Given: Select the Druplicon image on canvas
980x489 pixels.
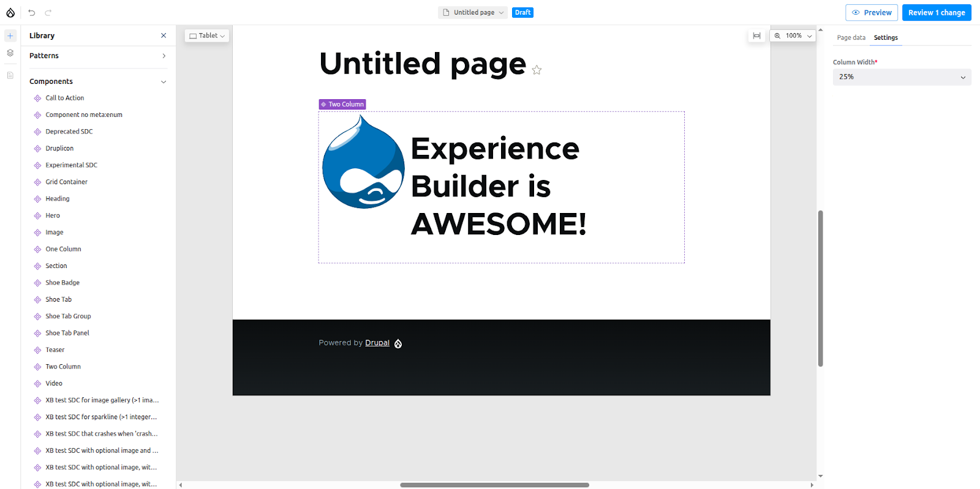Looking at the screenshot, I should pos(363,162).
